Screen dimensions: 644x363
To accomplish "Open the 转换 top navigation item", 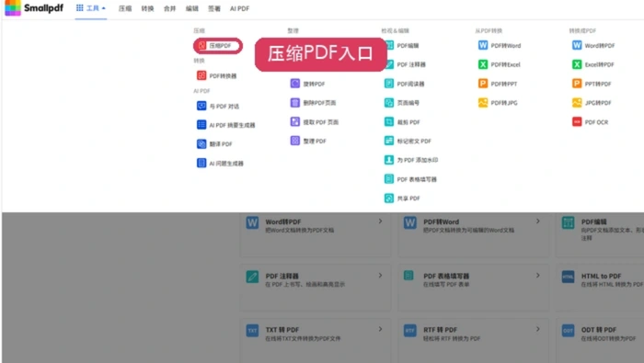I will pos(147,8).
